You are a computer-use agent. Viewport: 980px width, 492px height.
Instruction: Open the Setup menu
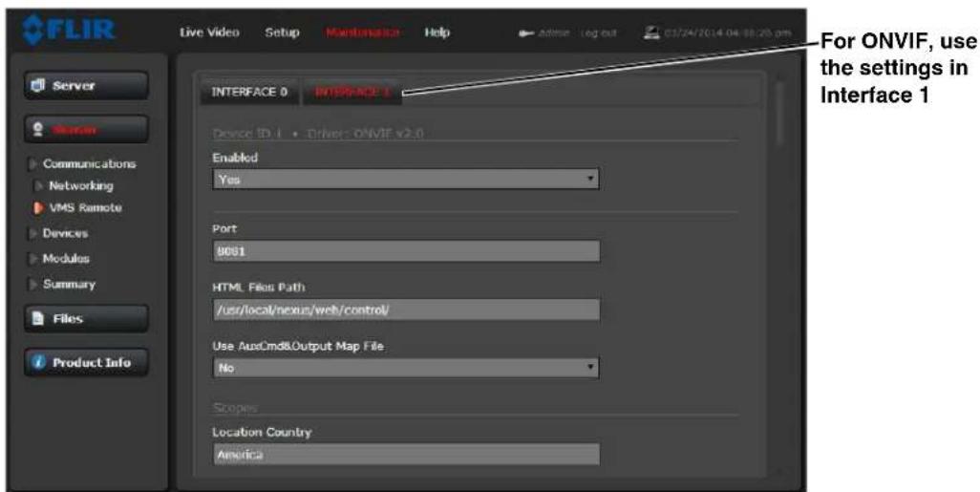click(282, 32)
